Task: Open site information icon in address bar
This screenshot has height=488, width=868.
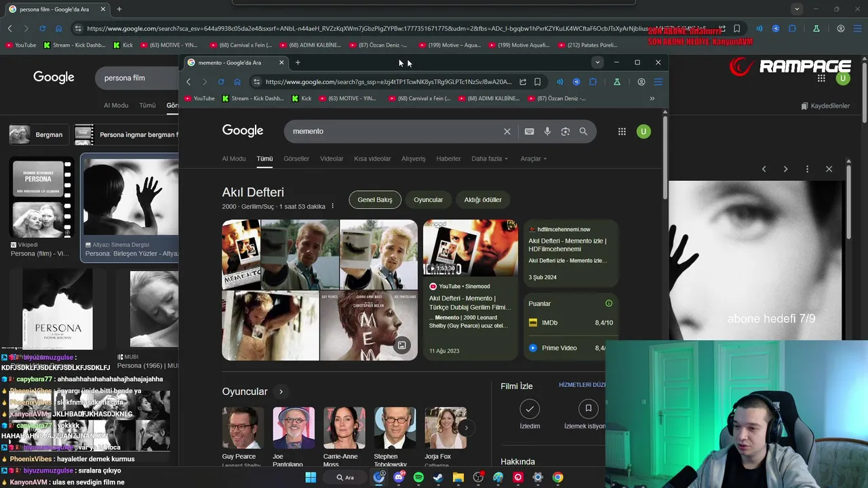Action: 256,82
